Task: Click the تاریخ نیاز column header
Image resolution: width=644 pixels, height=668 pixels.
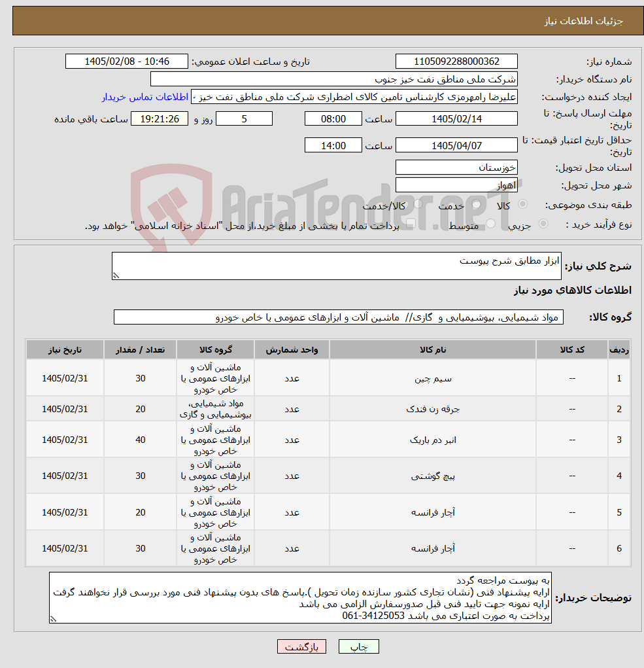Action: pos(65,350)
